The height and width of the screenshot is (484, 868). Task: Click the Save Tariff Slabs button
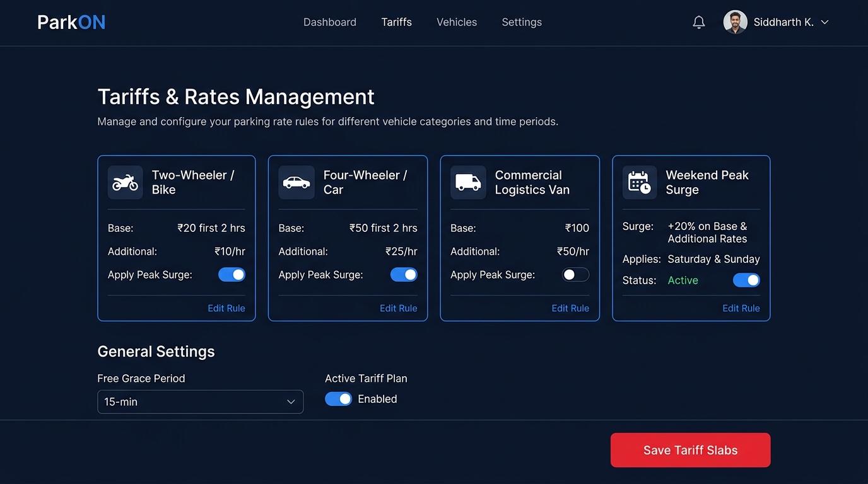[x=690, y=450]
